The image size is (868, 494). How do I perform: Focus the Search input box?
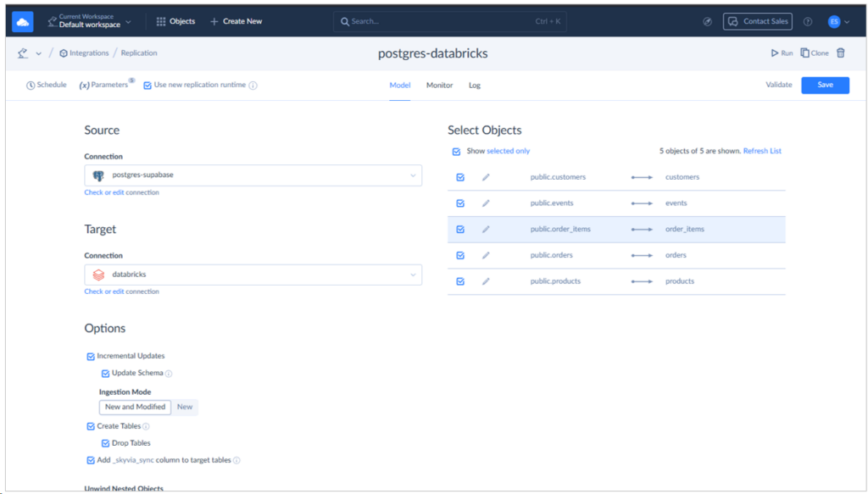tap(449, 21)
